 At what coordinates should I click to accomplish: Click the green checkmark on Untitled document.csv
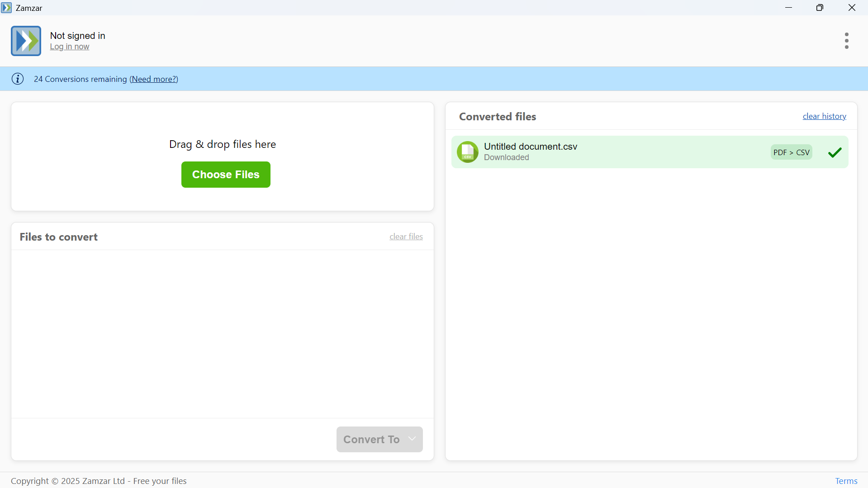(835, 152)
